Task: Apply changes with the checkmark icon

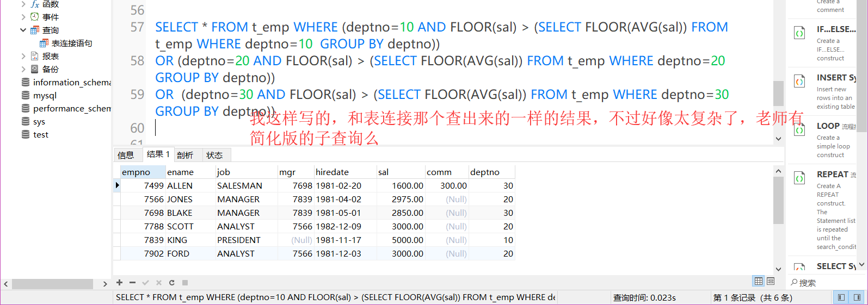Action: [145, 283]
